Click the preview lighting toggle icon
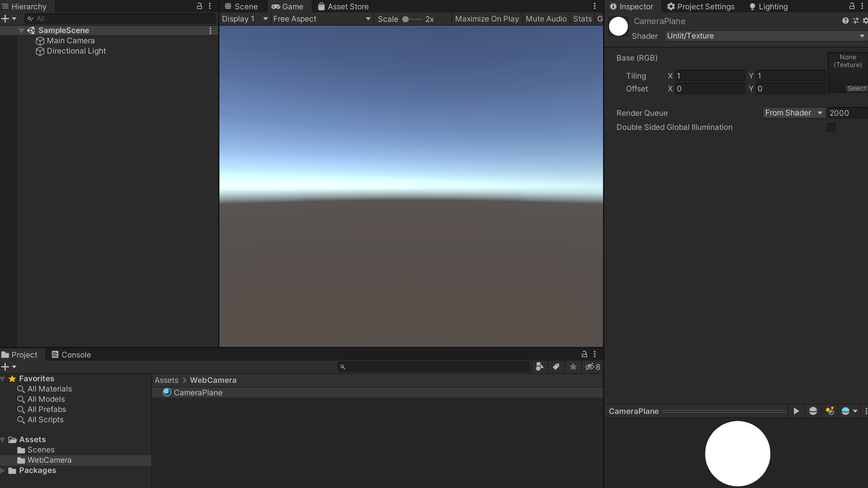This screenshot has width=868, height=488. pos(830,411)
